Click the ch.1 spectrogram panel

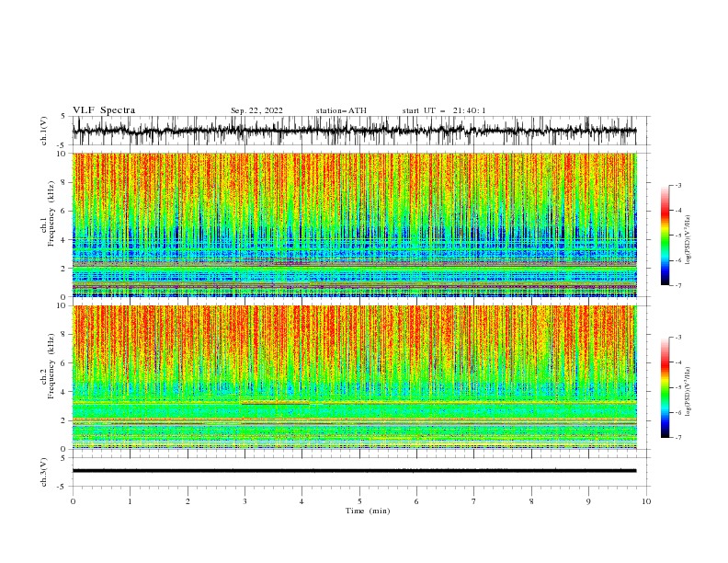pos(354,224)
